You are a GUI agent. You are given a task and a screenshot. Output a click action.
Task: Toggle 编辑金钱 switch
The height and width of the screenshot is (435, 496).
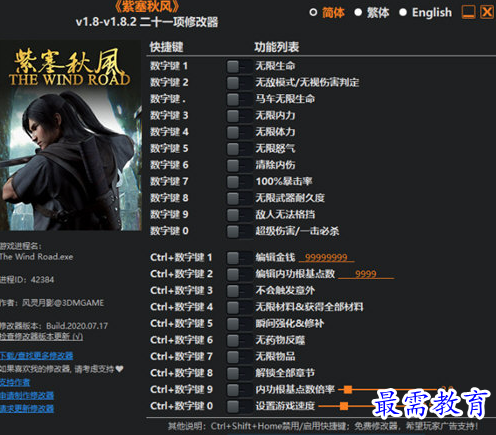[239, 258]
